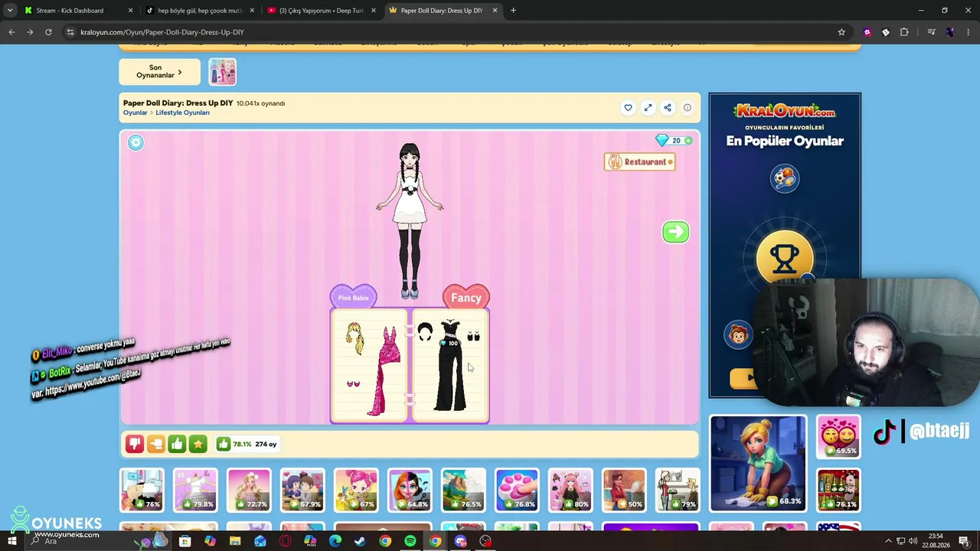Open the sidebar game rated 69.5%
980x551 pixels.
838,436
